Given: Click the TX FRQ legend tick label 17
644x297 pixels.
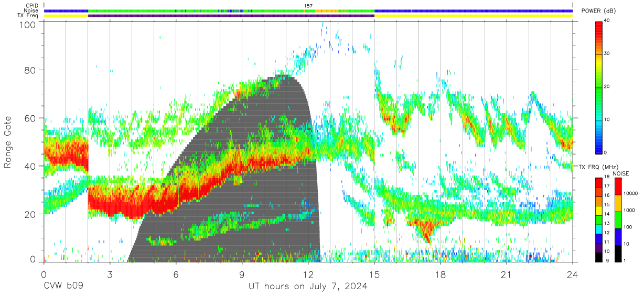Looking at the screenshot, I should click(x=608, y=186).
